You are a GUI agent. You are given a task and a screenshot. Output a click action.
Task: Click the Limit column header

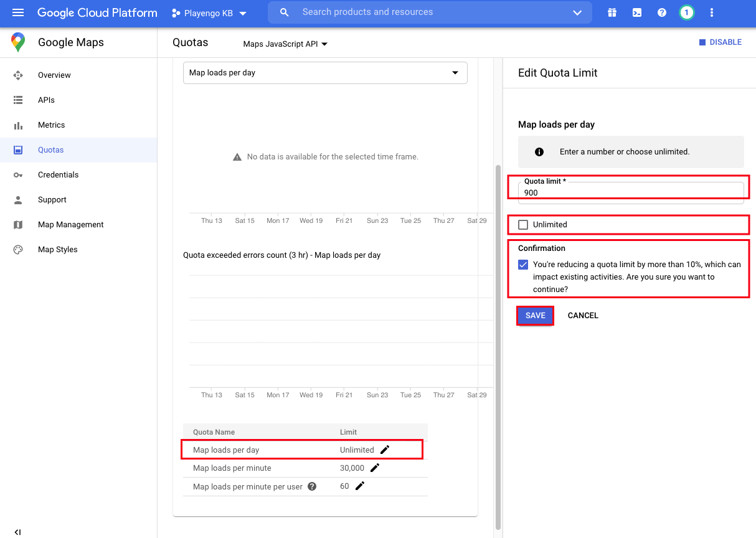(348, 432)
